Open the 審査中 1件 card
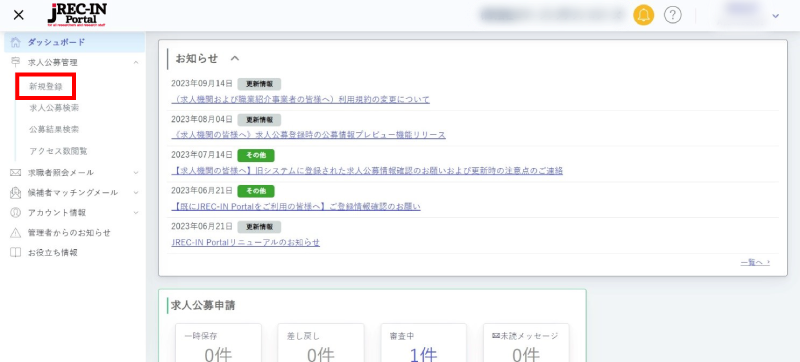Image resolution: width=800 pixels, height=362 pixels. click(x=423, y=343)
